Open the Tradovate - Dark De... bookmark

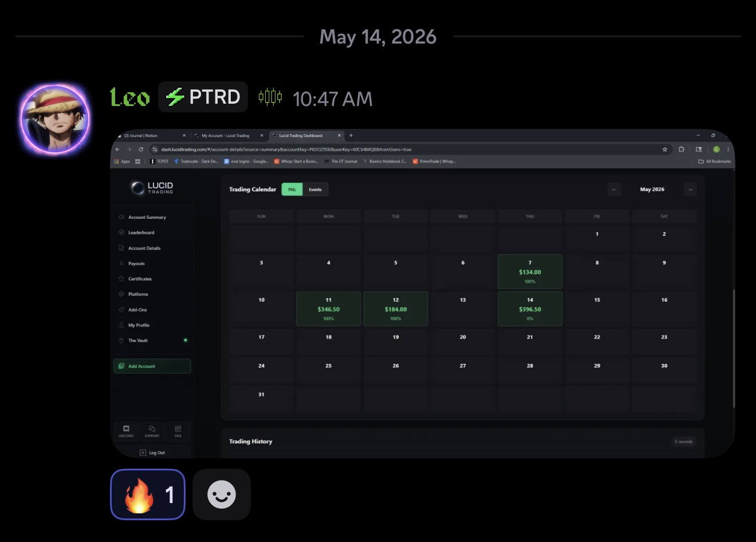click(196, 162)
